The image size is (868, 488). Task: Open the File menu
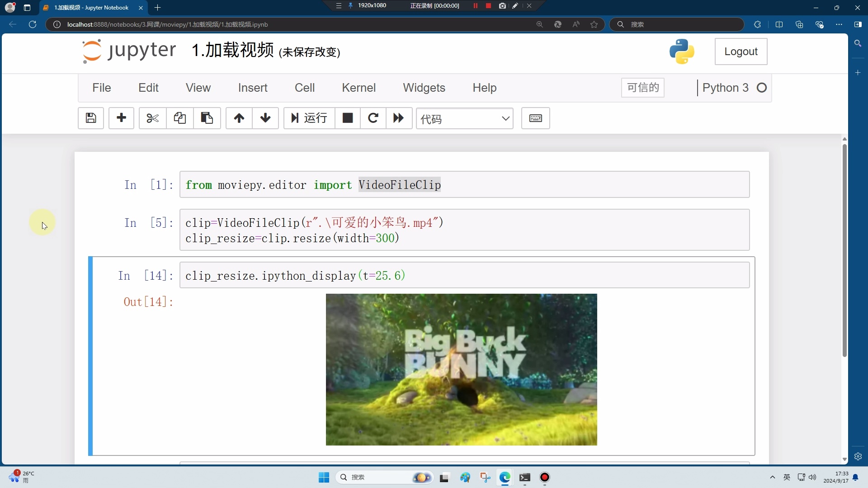102,88
